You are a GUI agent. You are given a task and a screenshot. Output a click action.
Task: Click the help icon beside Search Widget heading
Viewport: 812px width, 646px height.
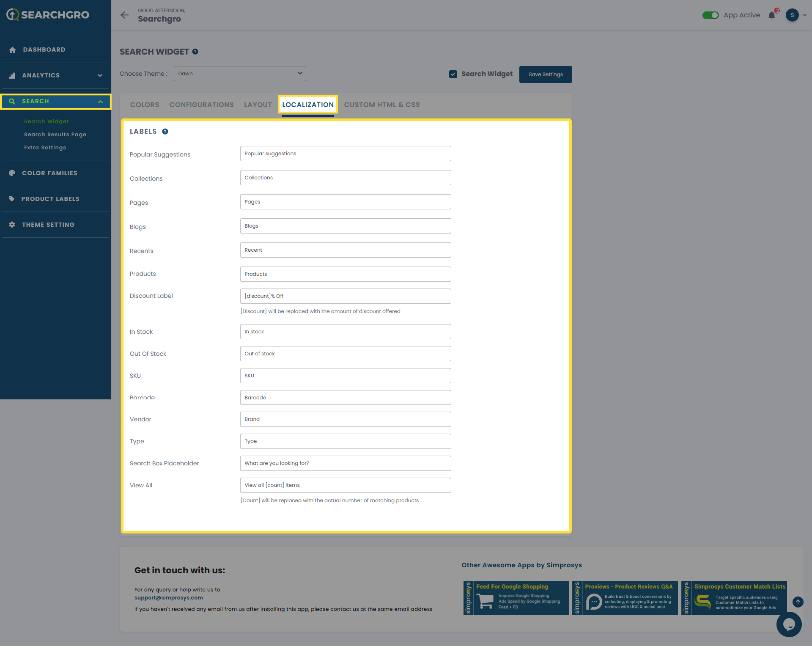195,52
